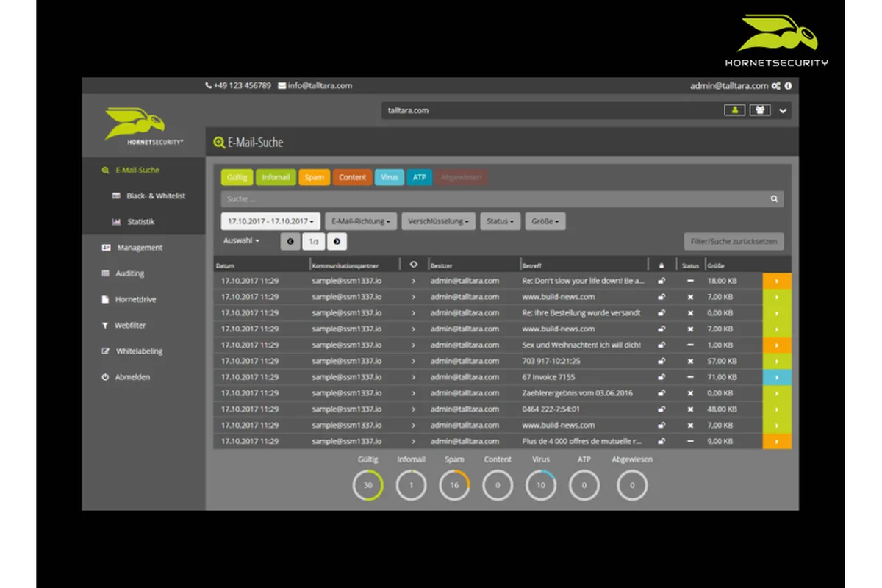
Task: Open E-Mail-Suche in the sidebar
Action: pos(137,170)
